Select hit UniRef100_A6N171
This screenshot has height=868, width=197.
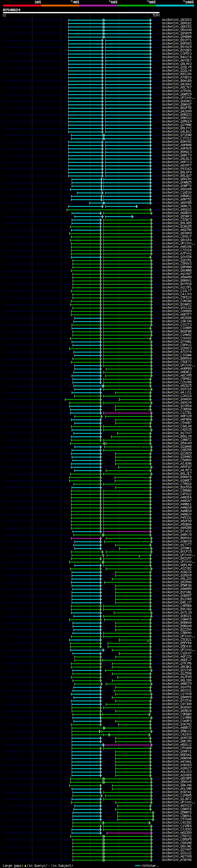pos(177,206)
